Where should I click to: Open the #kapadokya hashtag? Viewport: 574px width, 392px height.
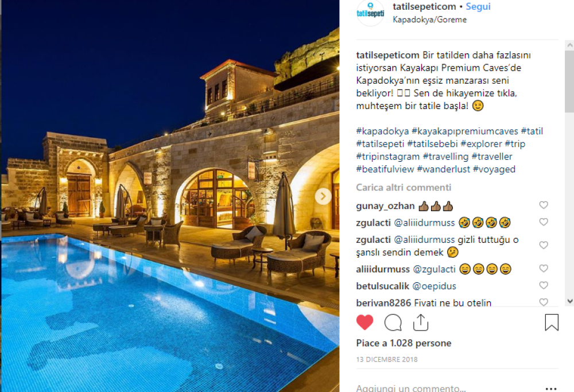(382, 131)
